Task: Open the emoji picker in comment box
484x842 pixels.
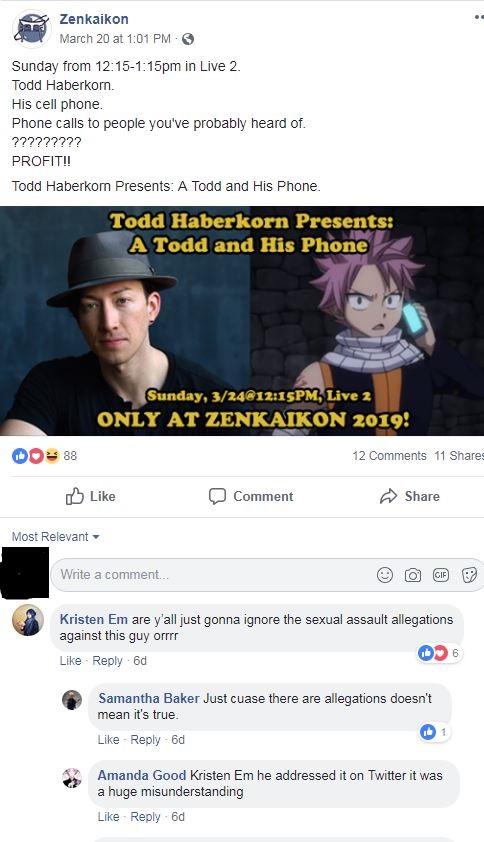Action: click(385, 575)
